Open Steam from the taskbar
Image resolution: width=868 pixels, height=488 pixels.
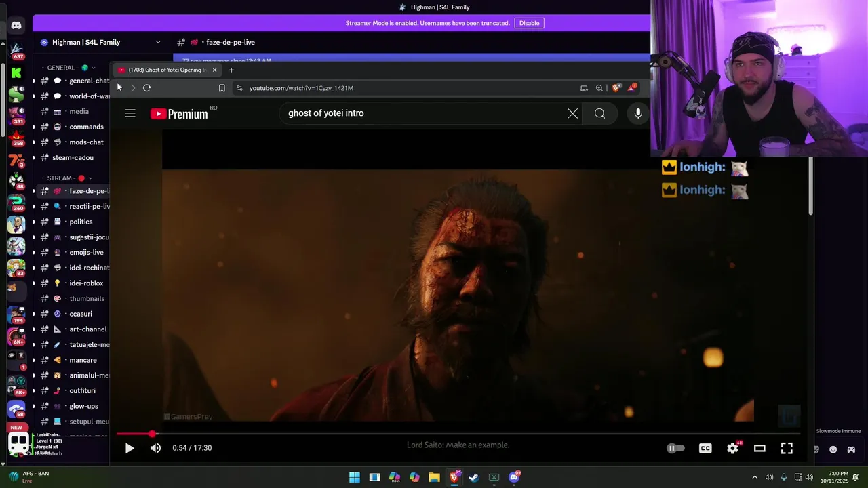474,477
